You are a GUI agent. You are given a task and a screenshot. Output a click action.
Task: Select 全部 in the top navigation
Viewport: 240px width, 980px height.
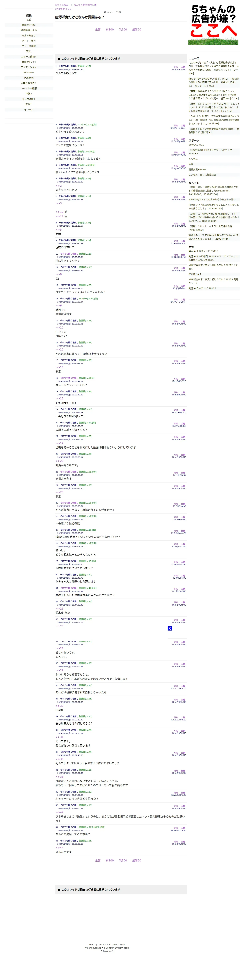pyautogui.click(x=98, y=30)
